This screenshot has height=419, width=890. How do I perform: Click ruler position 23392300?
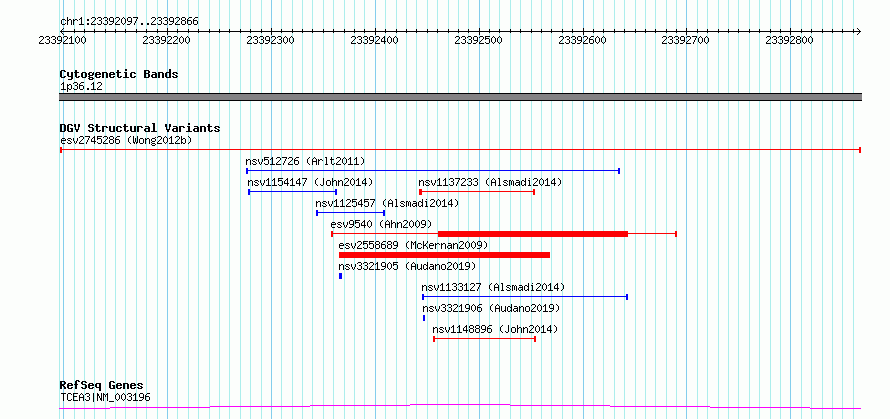[270, 40]
